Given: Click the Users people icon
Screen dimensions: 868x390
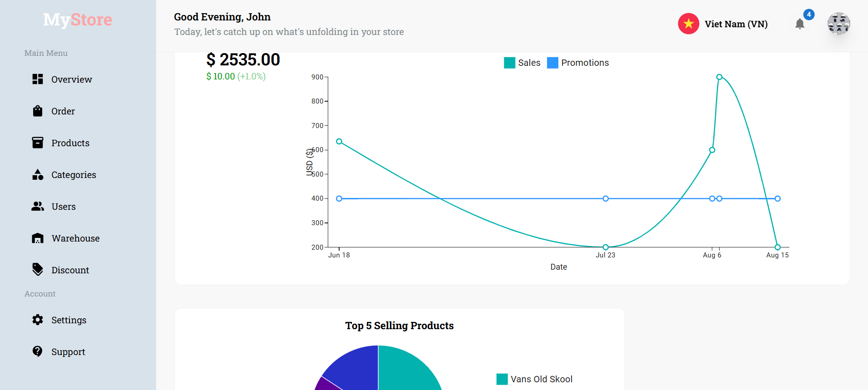Looking at the screenshot, I should pyautogui.click(x=38, y=206).
